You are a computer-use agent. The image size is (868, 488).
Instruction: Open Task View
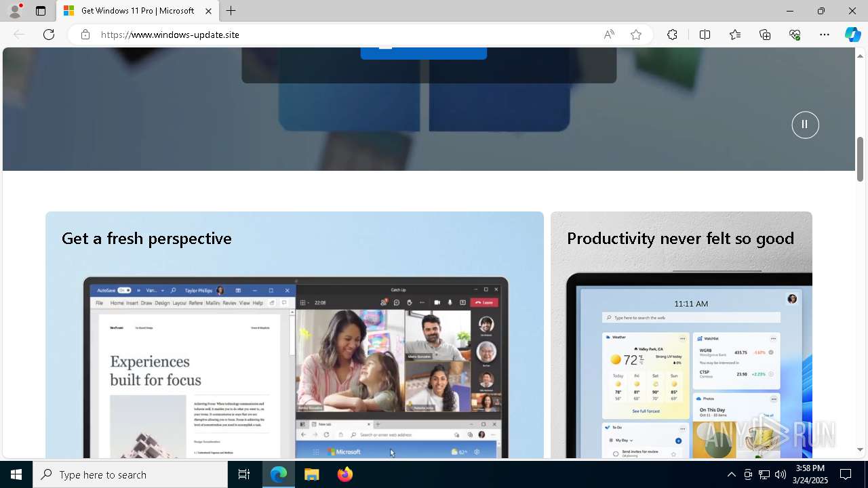244,474
